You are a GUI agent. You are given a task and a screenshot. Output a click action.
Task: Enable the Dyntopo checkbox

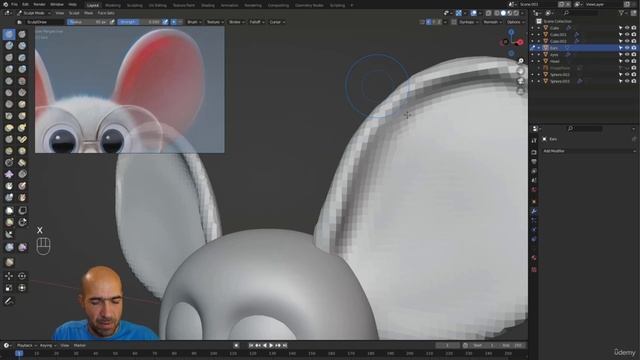coord(454,22)
